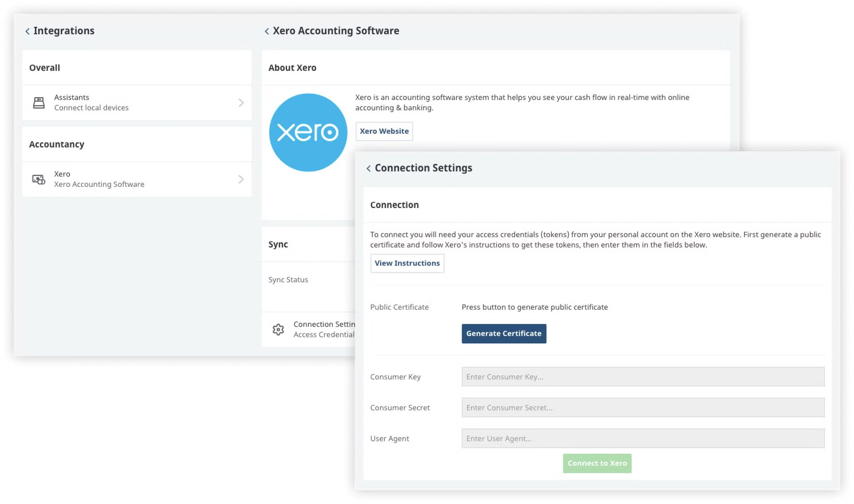Open the Connection Settings Access Credentials entry

324,329
